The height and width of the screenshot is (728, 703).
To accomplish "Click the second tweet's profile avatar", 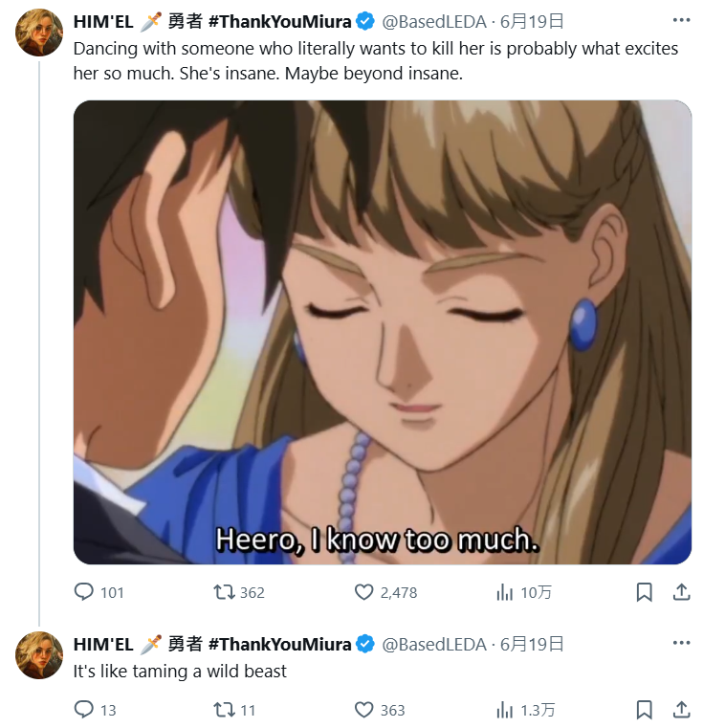I will (x=39, y=656).
